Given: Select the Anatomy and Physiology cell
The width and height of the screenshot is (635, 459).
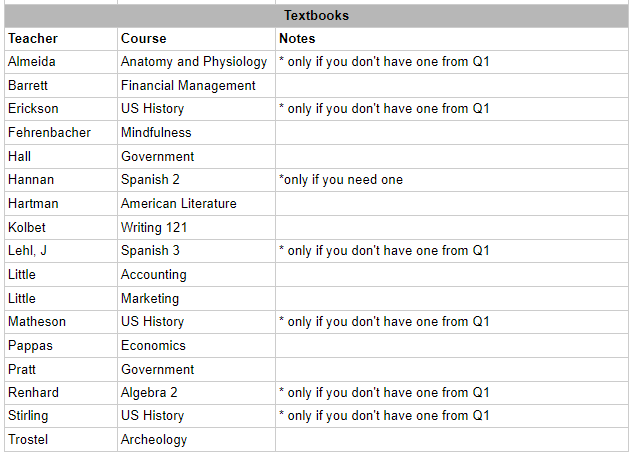Looking at the screenshot, I should click(196, 62).
